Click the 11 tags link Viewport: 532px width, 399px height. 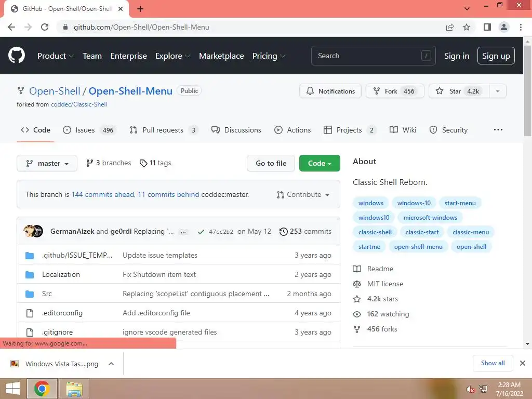(x=155, y=163)
